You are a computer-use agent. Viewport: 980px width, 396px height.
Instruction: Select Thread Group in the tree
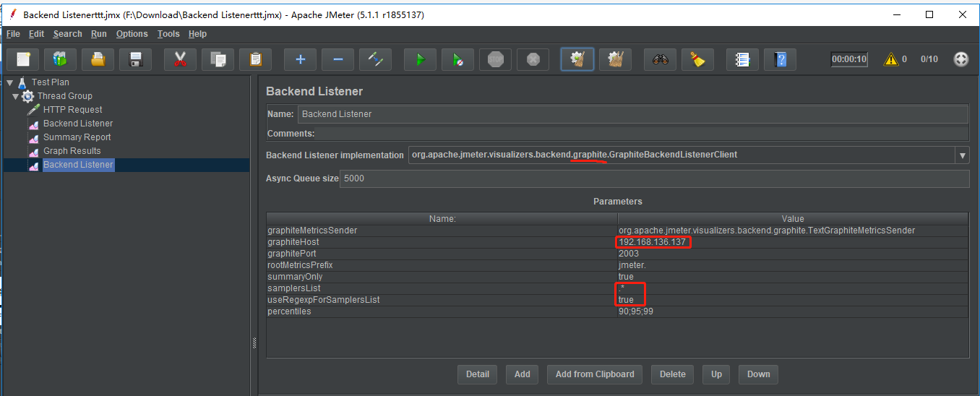[x=65, y=96]
